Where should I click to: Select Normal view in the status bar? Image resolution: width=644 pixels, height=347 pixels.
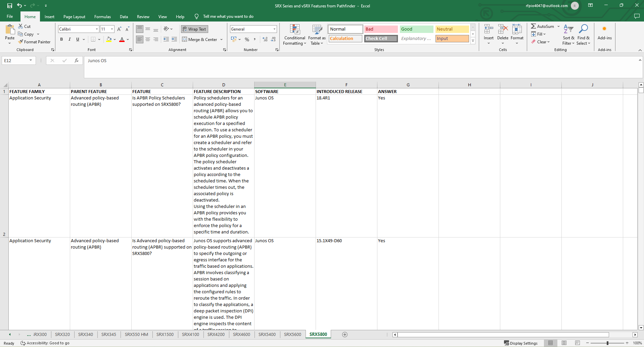pos(551,343)
